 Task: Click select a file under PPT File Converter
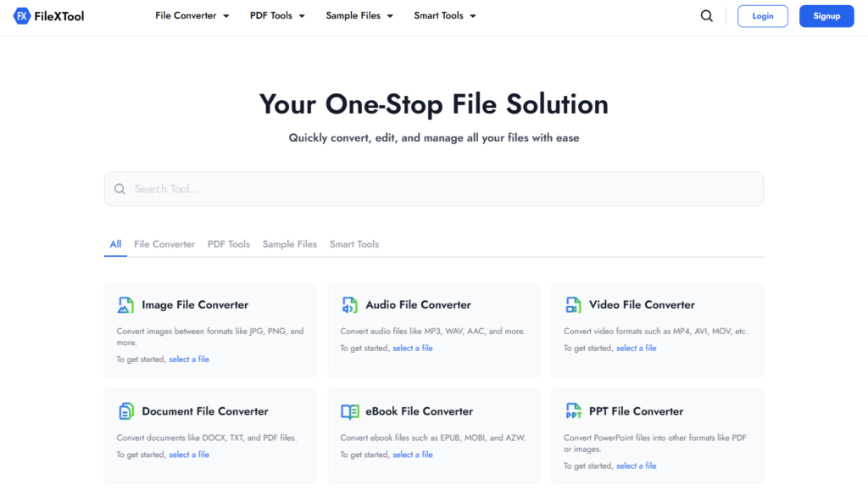pyautogui.click(x=636, y=466)
